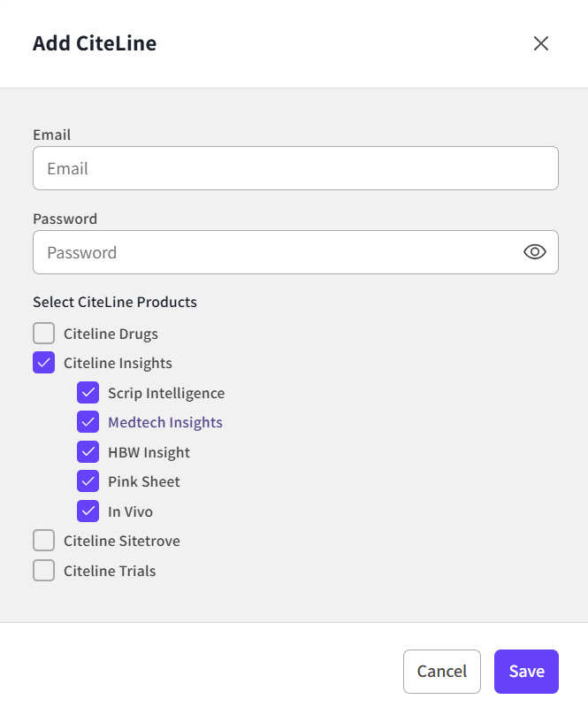Show password with the eye icon
The height and width of the screenshot is (715, 588).
[534, 252]
